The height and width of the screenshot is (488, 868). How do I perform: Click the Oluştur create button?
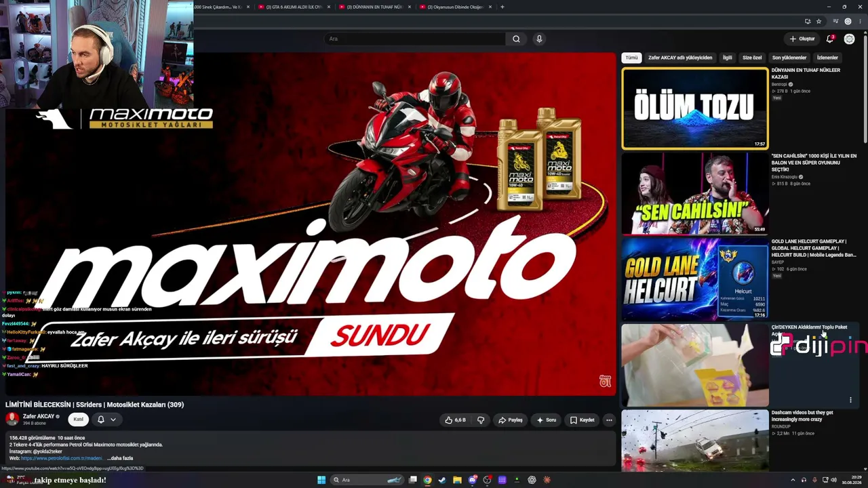pos(802,39)
